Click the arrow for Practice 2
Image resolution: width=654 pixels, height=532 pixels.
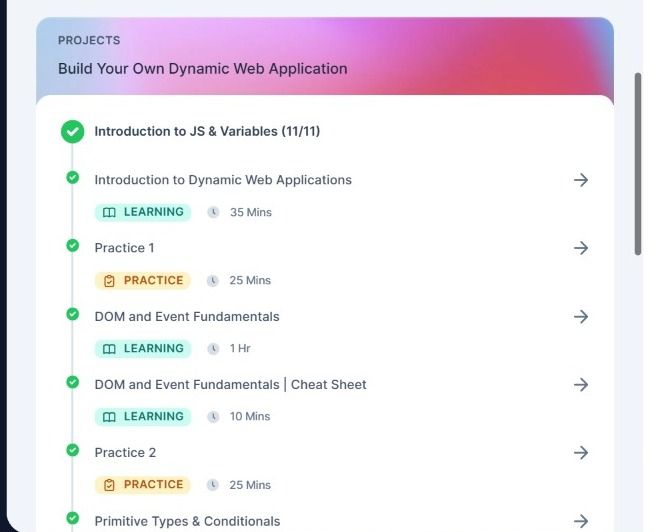click(580, 453)
